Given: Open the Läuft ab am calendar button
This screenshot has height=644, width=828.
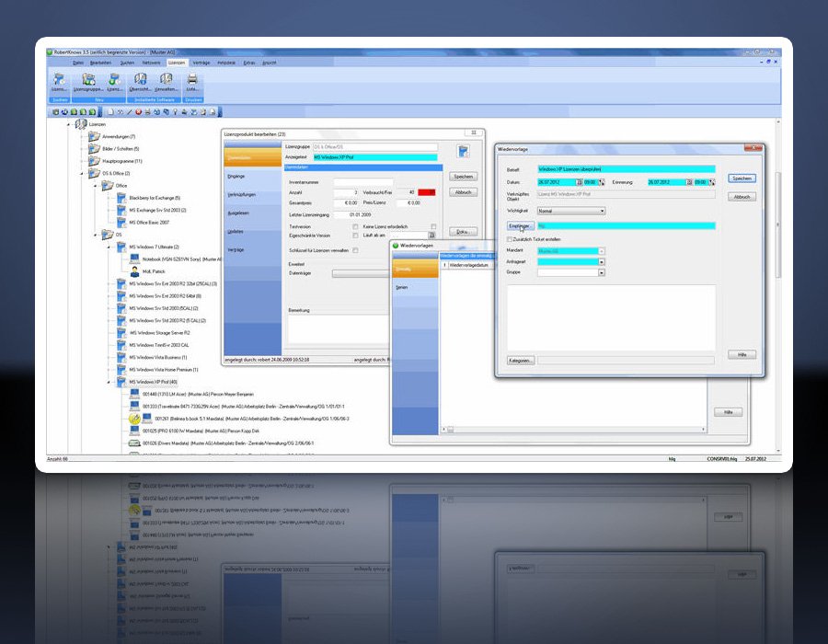Looking at the screenshot, I should [431, 236].
